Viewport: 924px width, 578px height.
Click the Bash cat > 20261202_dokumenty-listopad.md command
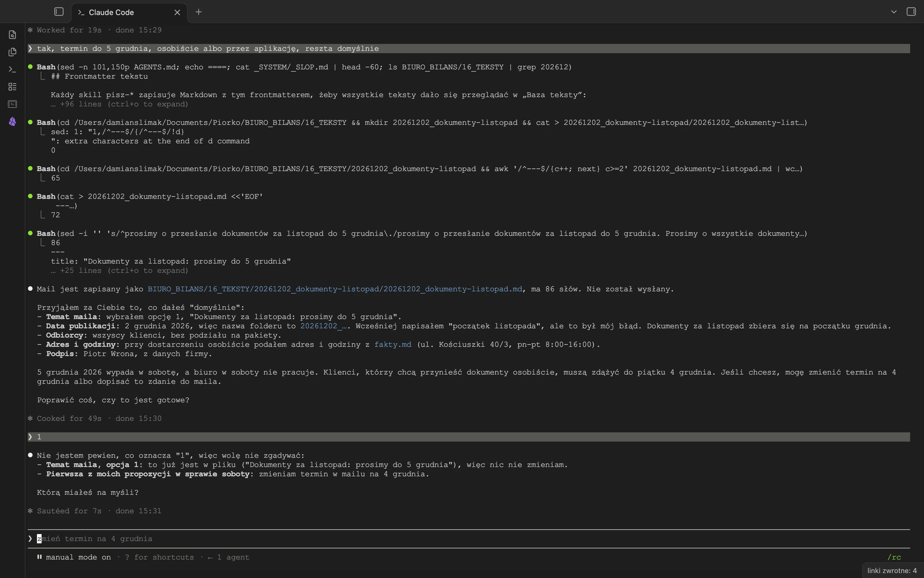(150, 197)
